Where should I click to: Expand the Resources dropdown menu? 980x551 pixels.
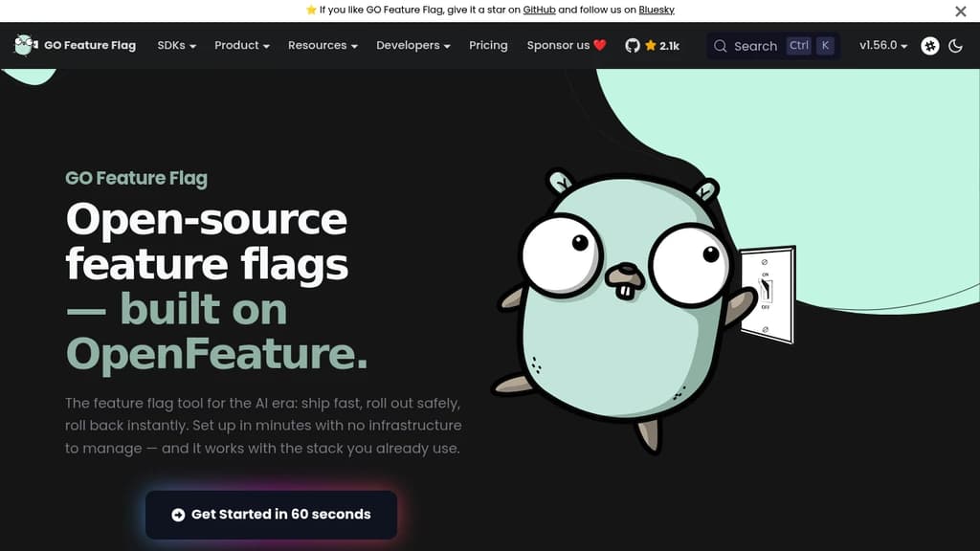point(323,46)
